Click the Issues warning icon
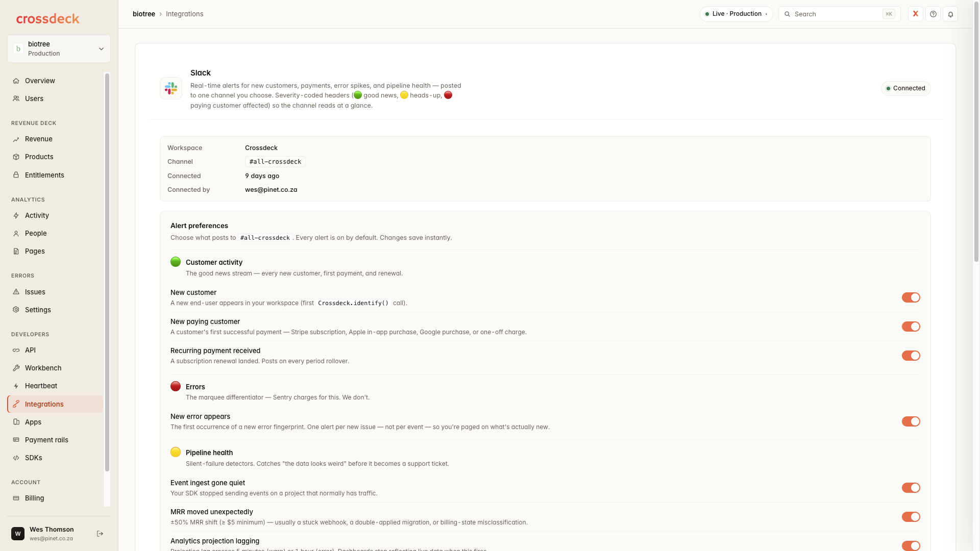The height and width of the screenshot is (551, 980). click(16, 292)
